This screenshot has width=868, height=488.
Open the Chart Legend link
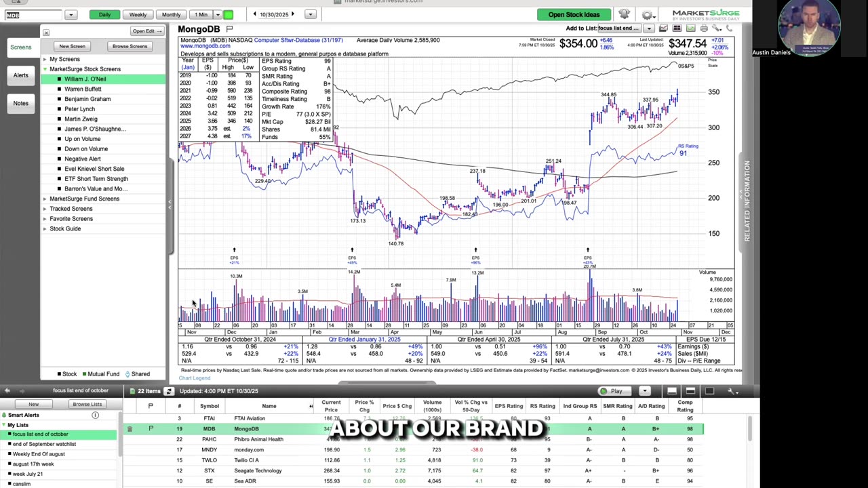195,378
